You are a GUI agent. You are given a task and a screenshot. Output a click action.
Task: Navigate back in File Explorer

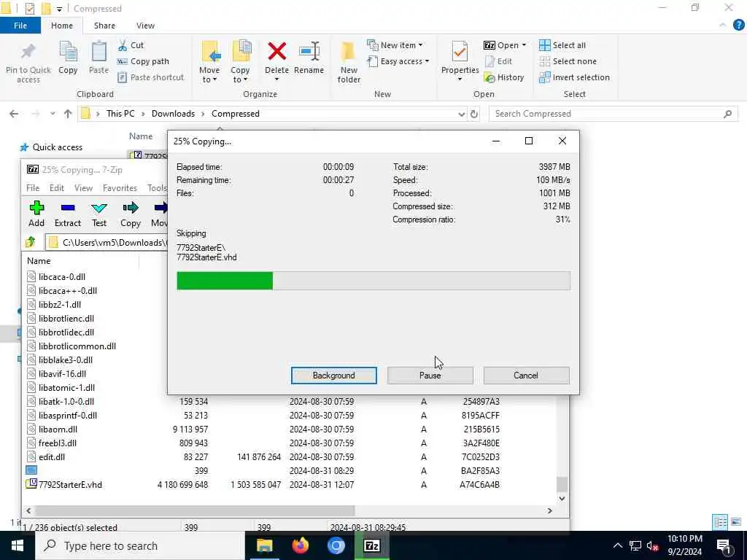14,114
